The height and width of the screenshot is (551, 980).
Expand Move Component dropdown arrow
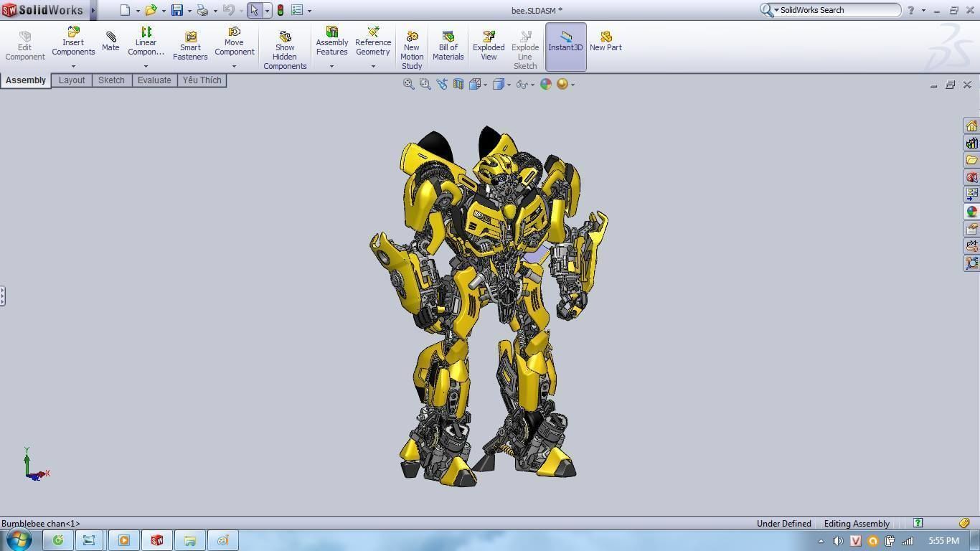click(x=234, y=66)
